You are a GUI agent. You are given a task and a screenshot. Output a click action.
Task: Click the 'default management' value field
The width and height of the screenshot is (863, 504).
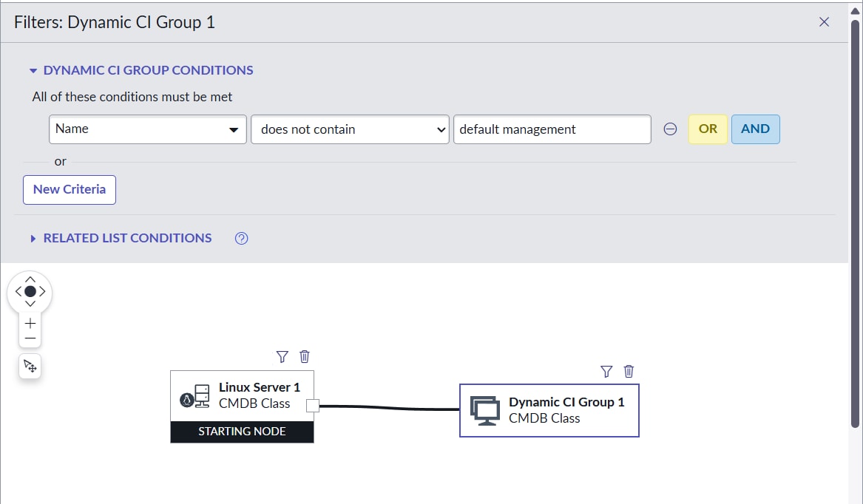tap(552, 129)
